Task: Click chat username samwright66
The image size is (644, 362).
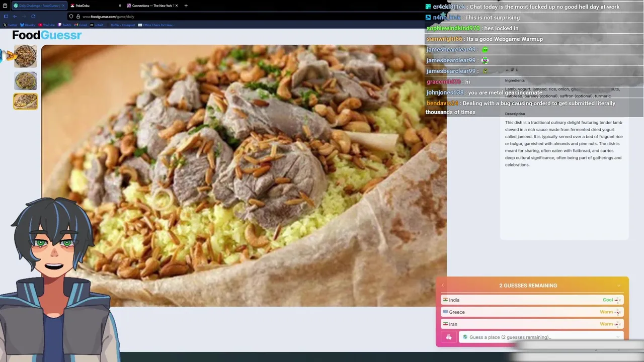Action: [444, 39]
